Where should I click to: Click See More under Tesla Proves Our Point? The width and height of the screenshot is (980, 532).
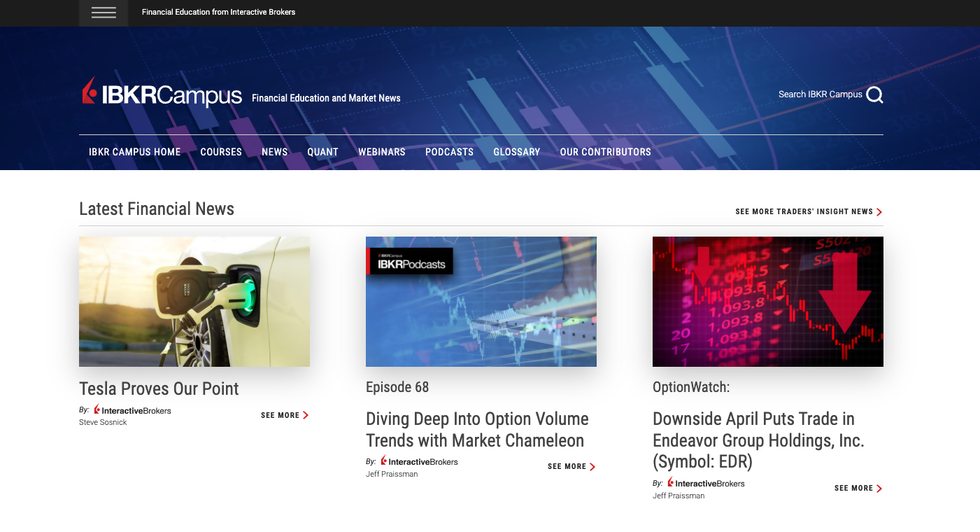(x=285, y=415)
